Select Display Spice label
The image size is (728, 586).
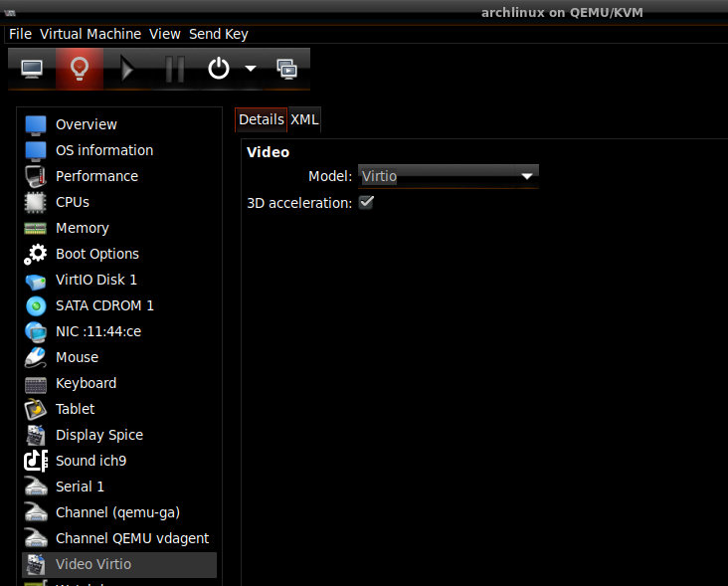[x=99, y=435]
